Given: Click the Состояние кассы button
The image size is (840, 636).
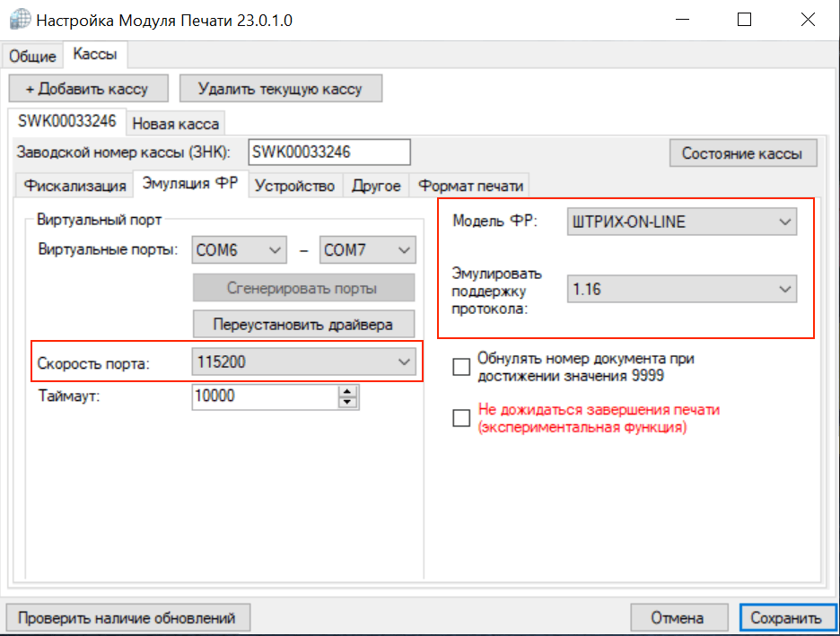Looking at the screenshot, I should click(742, 152).
